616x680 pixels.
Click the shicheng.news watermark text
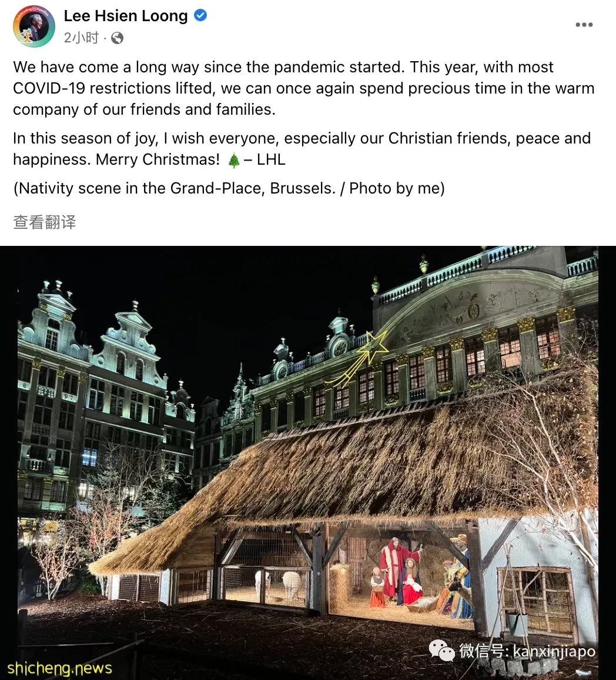point(60,668)
